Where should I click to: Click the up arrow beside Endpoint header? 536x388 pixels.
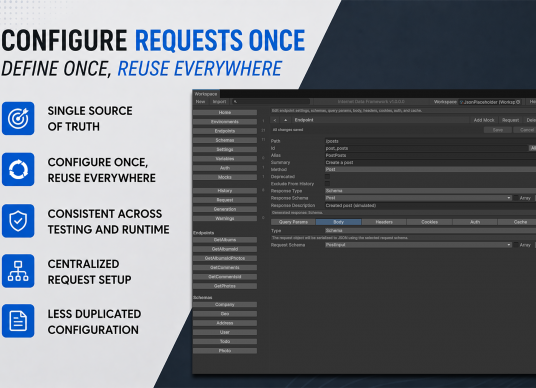click(x=285, y=120)
